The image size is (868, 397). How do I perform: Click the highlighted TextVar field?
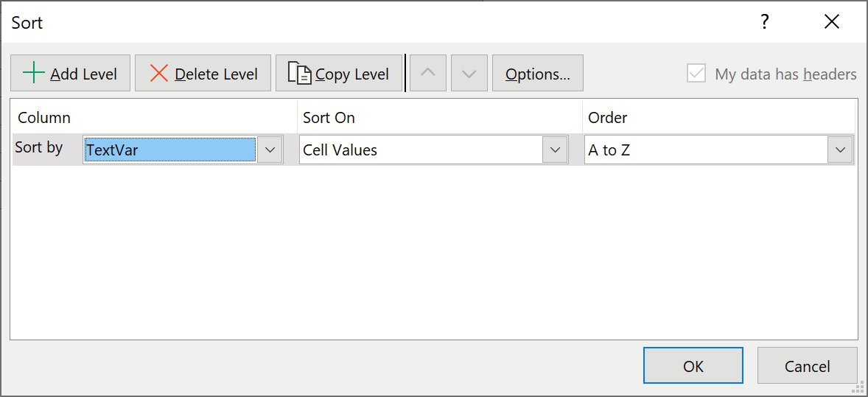(x=170, y=150)
